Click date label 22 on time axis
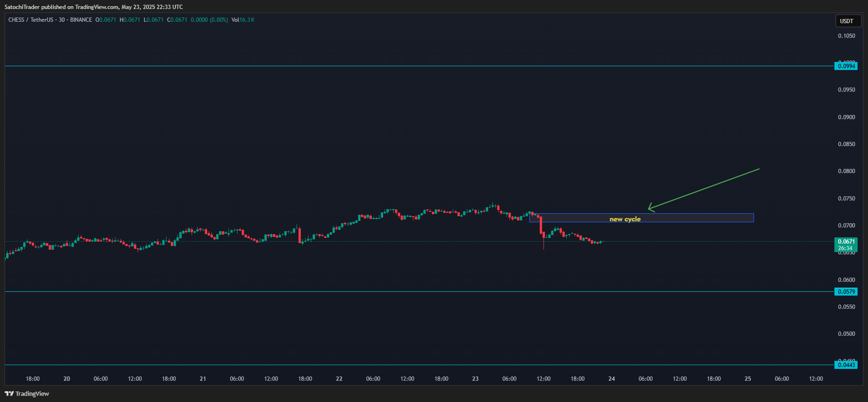Screen dimensions: 868x402 point(339,379)
